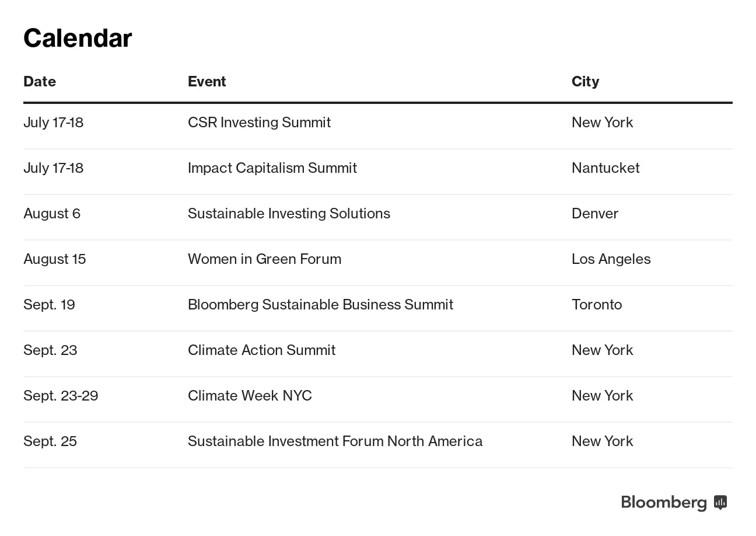Viewport: 756px width, 536px height.
Task: Click the August 6 date cell
Action: coord(52,214)
